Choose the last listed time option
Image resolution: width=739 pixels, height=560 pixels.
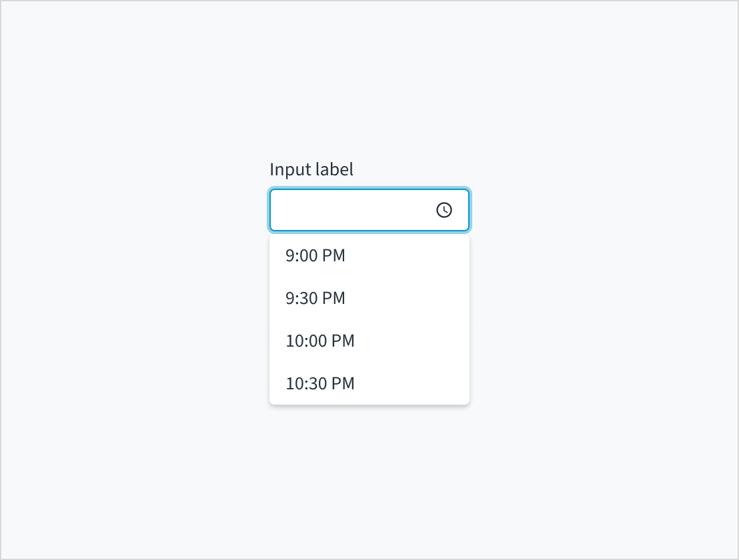click(x=320, y=384)
